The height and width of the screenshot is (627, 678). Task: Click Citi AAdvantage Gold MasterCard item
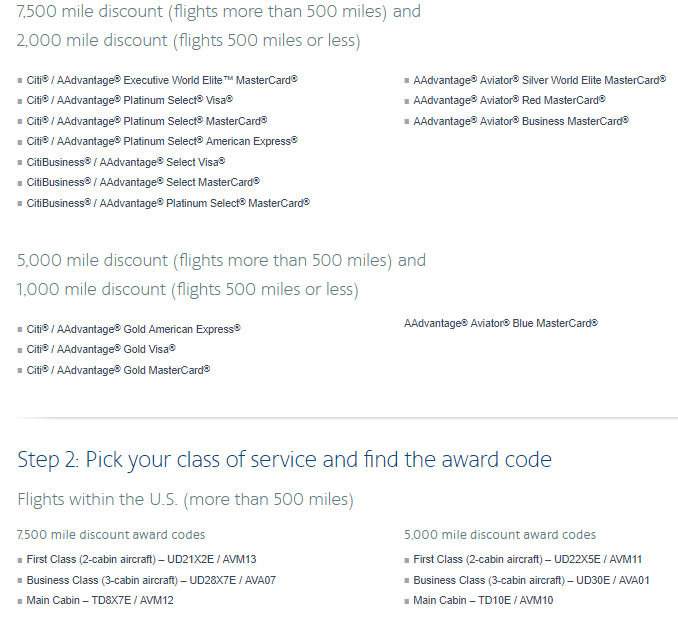pos(118,370)
